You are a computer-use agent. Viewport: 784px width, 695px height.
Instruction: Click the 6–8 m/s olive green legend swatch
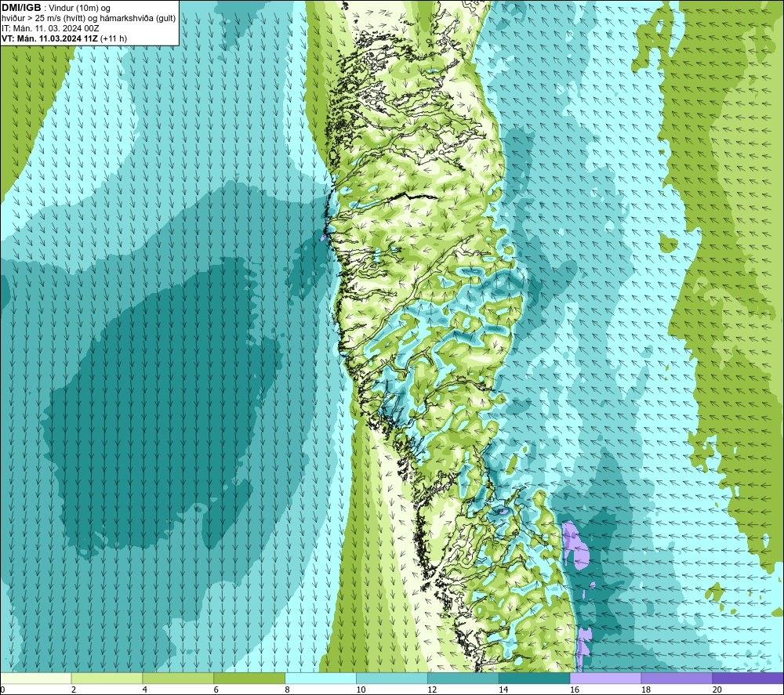[x=249, y=678]
